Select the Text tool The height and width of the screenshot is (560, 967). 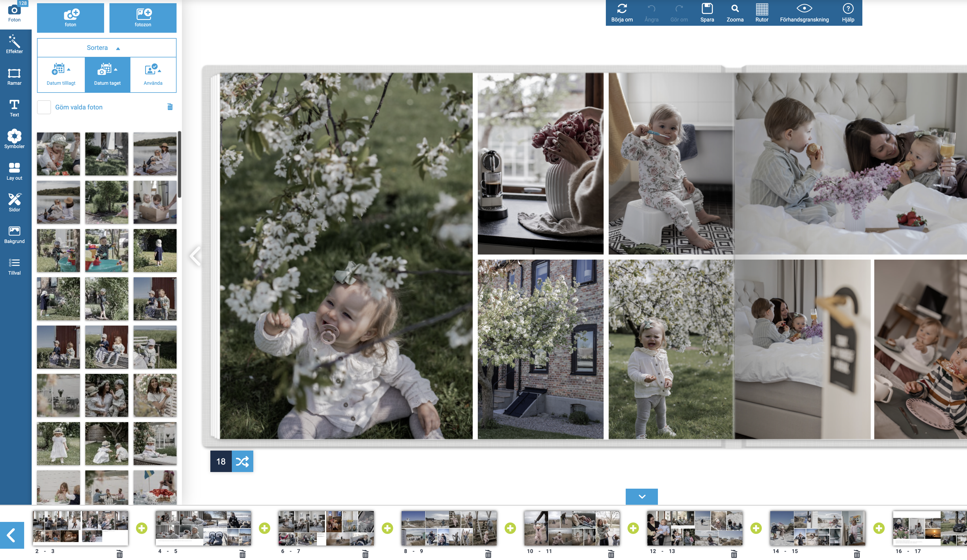click(x=14, y=108)
